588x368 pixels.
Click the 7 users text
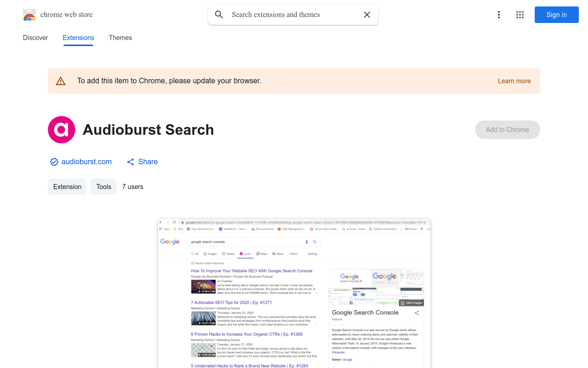(x=133, y=187)
